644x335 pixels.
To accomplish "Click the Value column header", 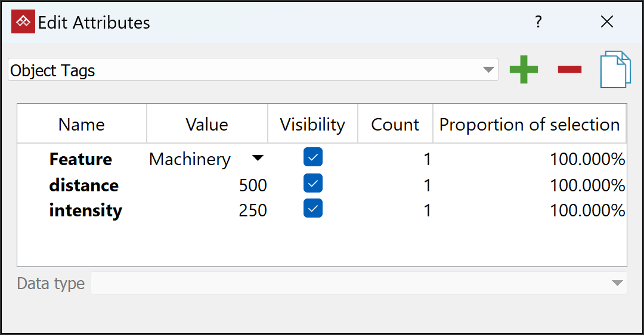I will pos(207,125).
